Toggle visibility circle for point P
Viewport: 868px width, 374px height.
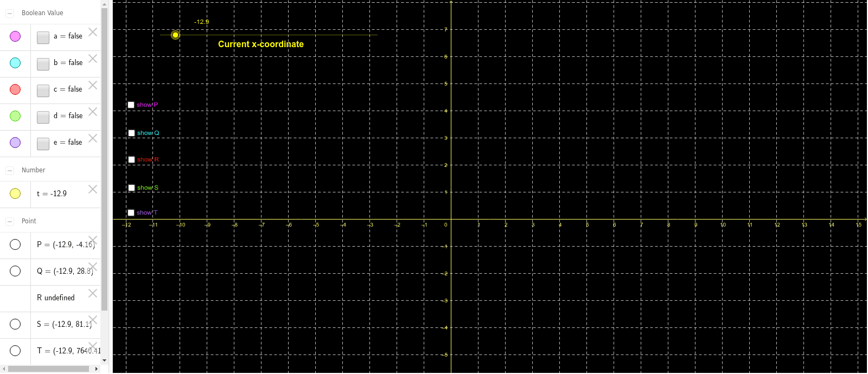coord(15,244)
